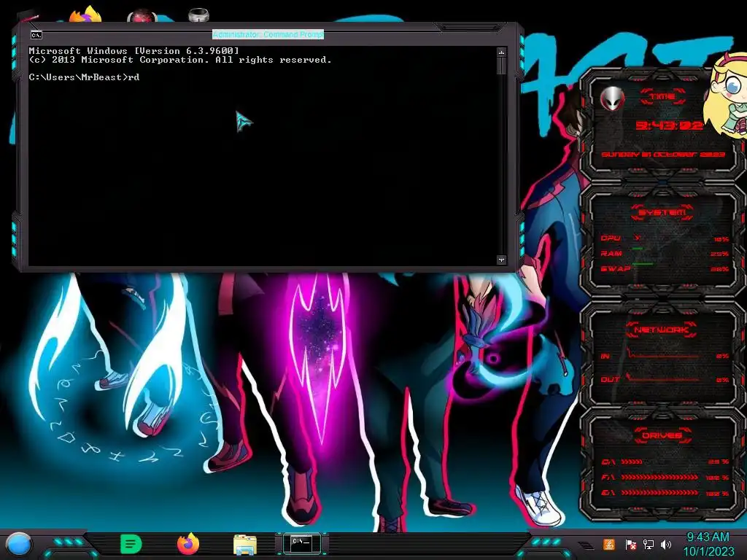This screenshot has height=560, width=747.
Task: Open File Explorer from the taskbar
Action: [245, 545]
